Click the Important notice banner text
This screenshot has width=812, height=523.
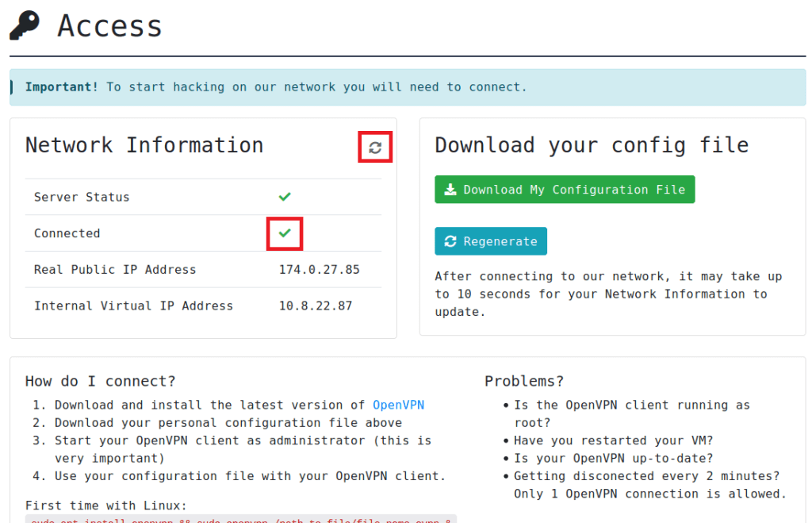point(276,87)
